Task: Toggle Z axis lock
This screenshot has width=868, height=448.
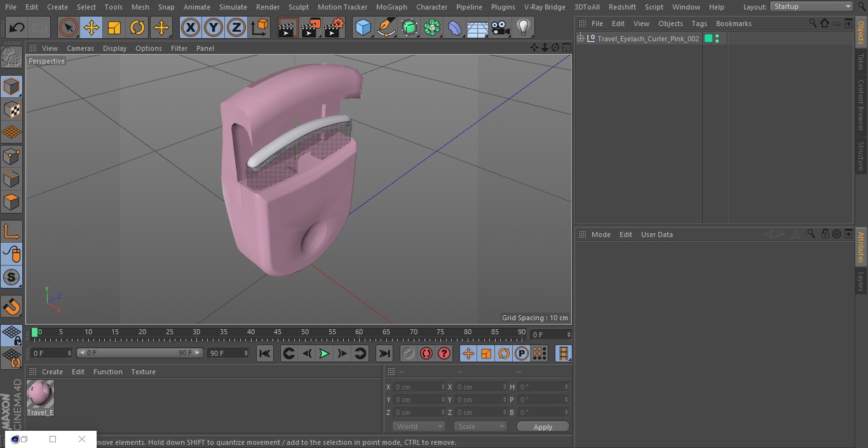Action: (236, 27)
